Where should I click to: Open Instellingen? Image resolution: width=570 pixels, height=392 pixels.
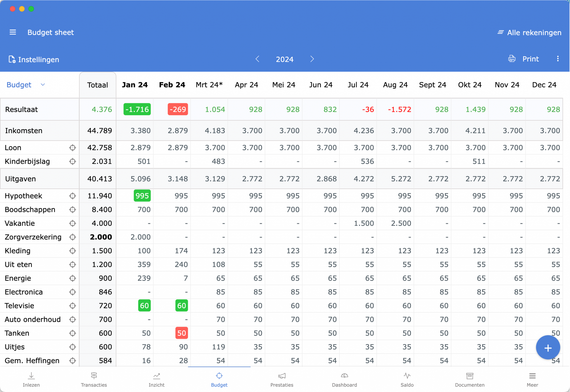pyautogui.click(x=34, y=59)
